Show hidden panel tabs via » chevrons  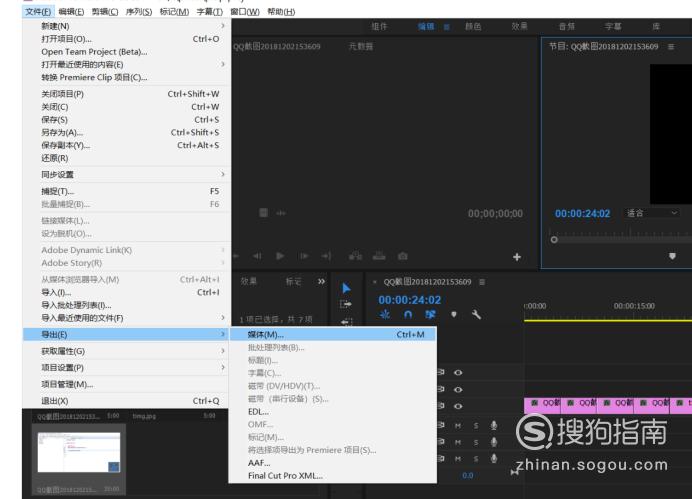321,281
